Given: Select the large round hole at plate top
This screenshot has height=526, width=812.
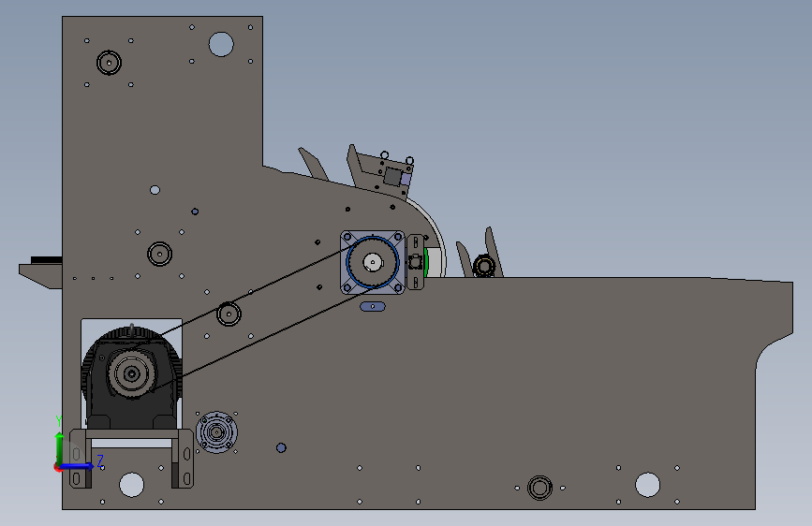Looking at the screenshot, I should (221, 44).
